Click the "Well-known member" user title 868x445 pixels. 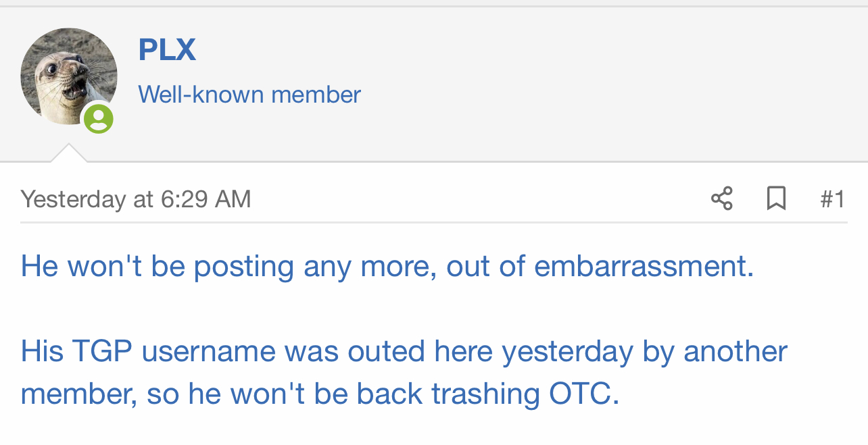249,95
